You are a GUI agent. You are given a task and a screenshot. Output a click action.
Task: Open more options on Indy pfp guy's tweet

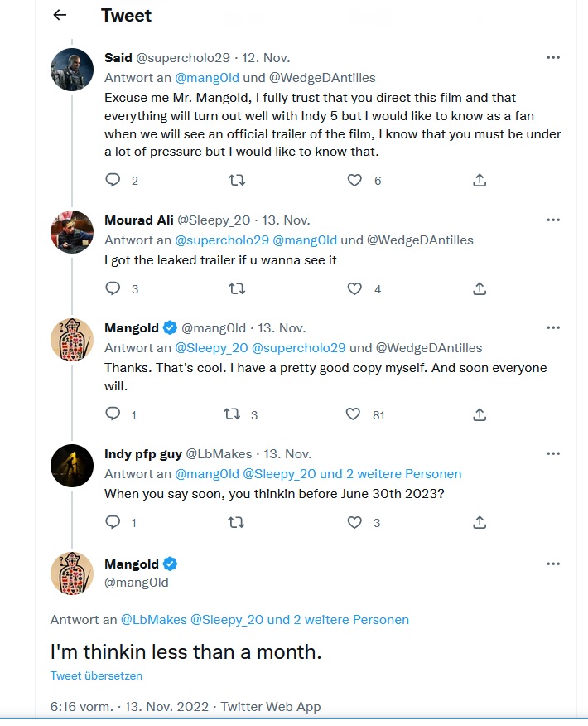coord(553,453)
